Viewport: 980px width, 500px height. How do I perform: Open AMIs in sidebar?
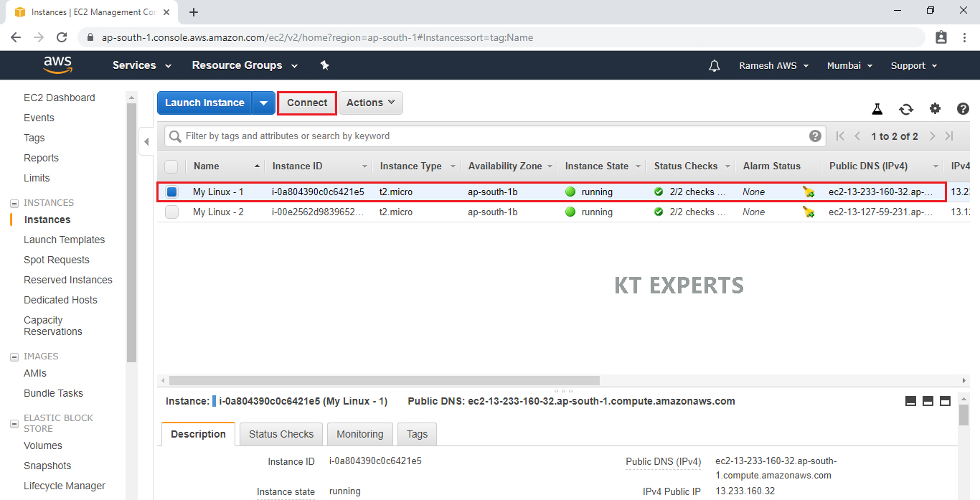point(35,373)
